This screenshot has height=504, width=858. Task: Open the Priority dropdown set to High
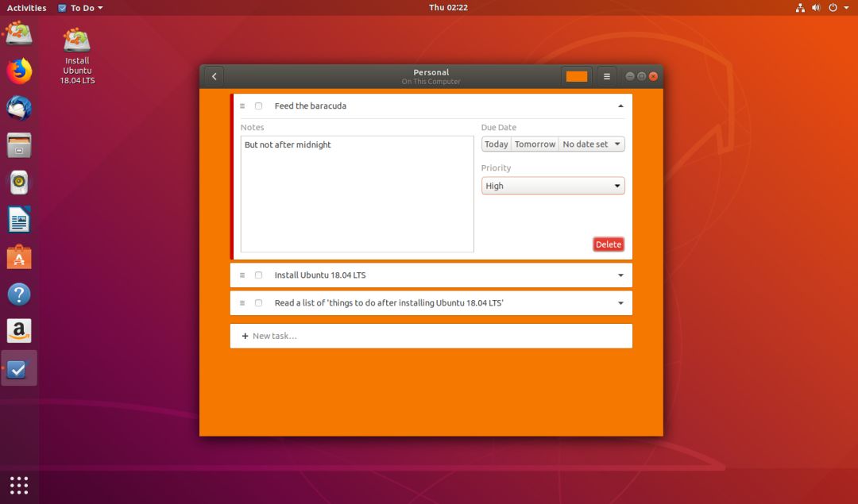[553, 186]
